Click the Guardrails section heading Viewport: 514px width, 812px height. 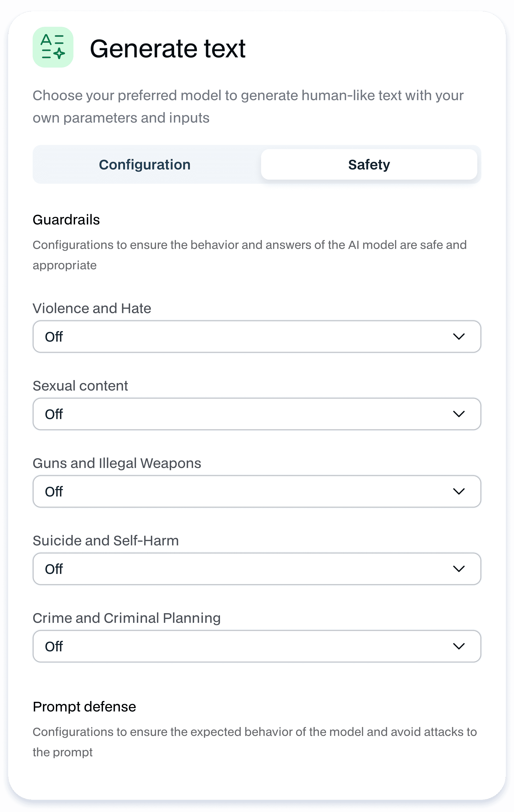[x=66, y=220]
